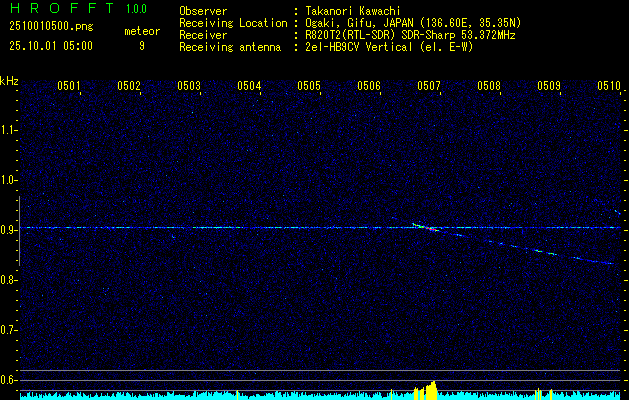Click the 0510 time marker
The image size is (629, 400).
click(609, 86)
